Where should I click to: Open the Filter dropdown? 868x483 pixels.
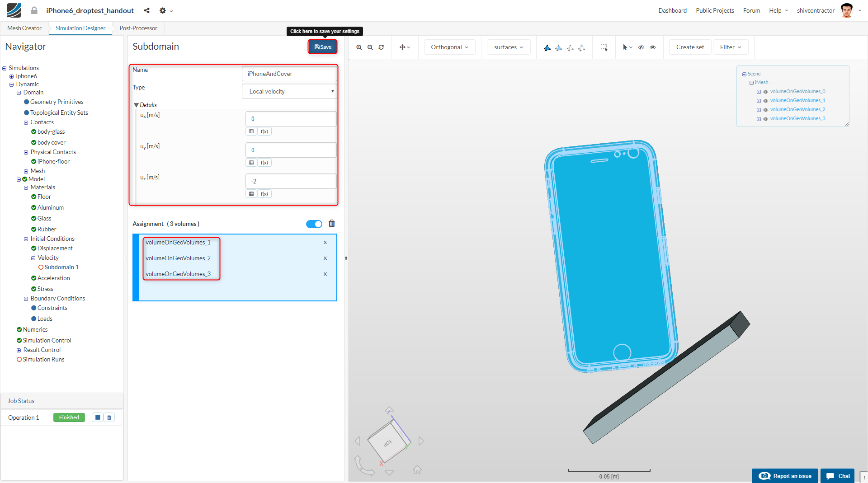[x=731, y=47]
